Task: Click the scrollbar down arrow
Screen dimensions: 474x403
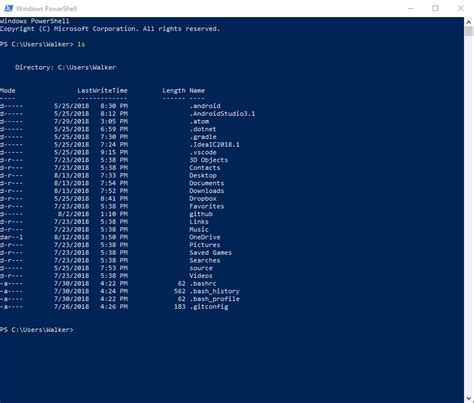Action: click(469, 398)
